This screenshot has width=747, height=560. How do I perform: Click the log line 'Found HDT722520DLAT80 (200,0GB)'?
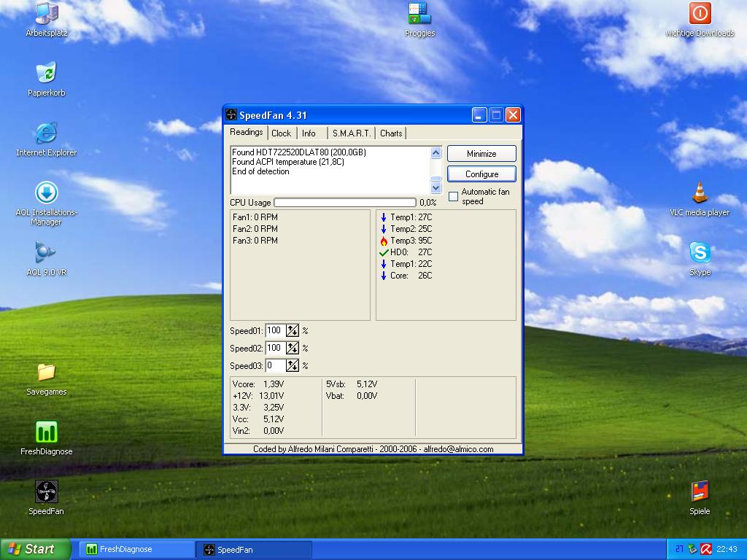point(299,152)
